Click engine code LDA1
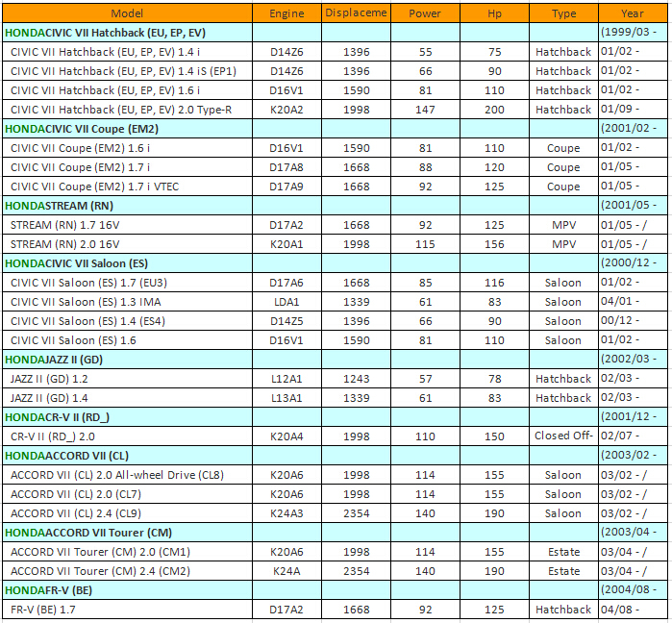Viewport: 672px width, 623px height. pyautogui.click(x=286, y=302)
